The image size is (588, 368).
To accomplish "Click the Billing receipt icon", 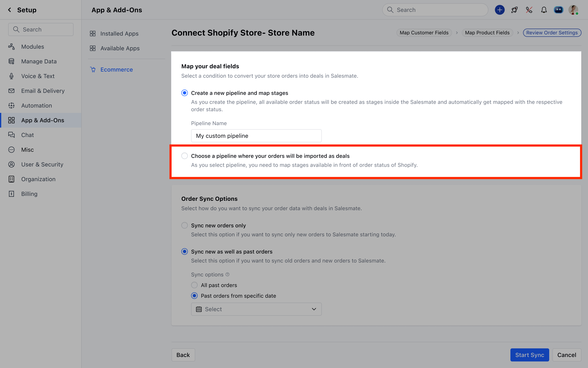I will (x=11, y=194).
